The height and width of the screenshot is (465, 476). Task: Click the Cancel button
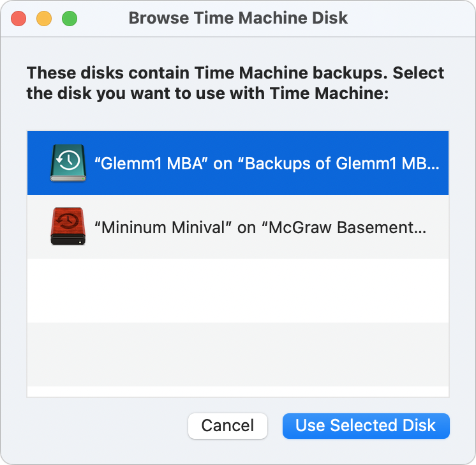pos(228,425)
